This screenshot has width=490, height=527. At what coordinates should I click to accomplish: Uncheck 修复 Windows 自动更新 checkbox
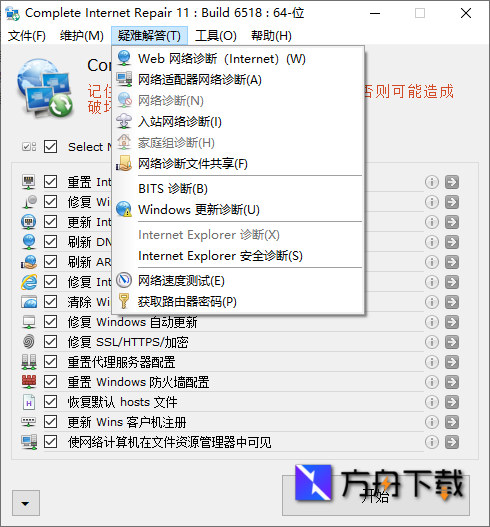pos(50,322)
